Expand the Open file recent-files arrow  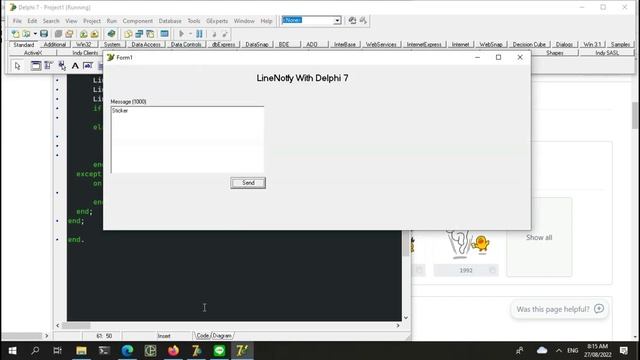[35, 34]
